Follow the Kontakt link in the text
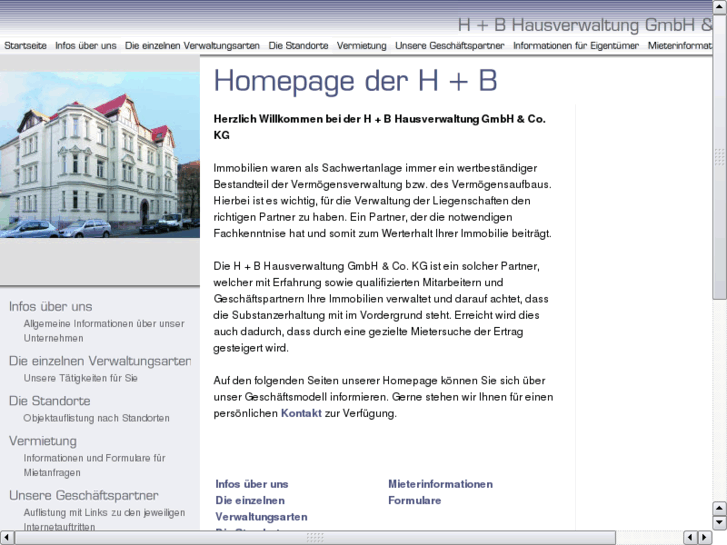The height and width of the screenshot is (545, 727). 301,413
